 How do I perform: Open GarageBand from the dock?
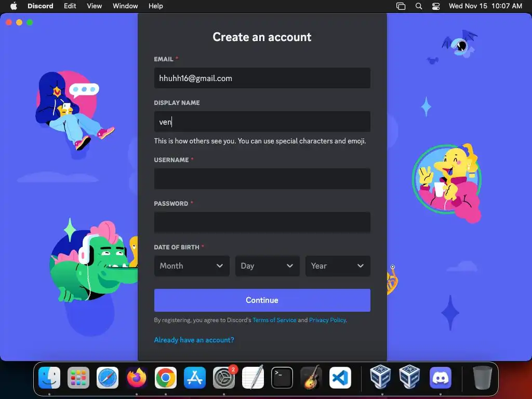pos(311,378)
